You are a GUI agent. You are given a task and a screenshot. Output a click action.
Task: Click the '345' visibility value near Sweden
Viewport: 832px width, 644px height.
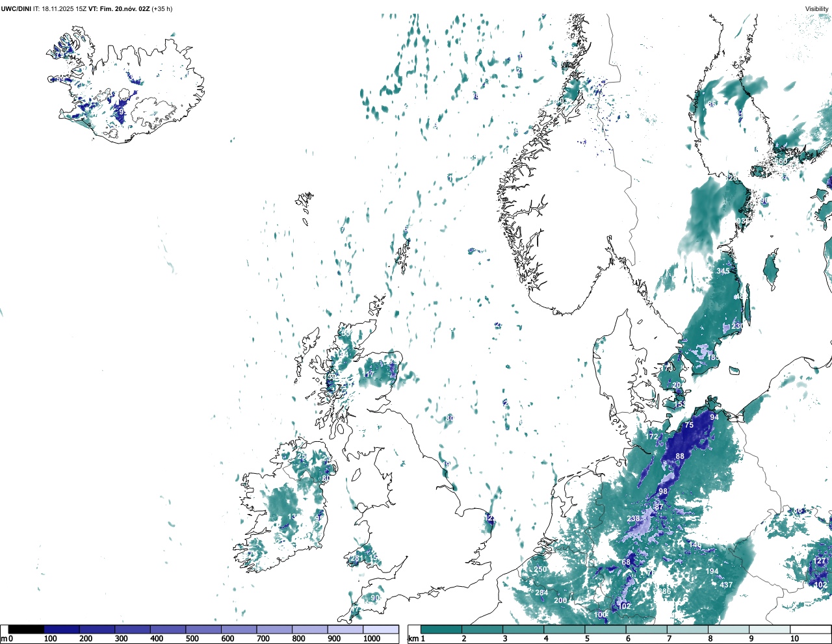point(723,271)
